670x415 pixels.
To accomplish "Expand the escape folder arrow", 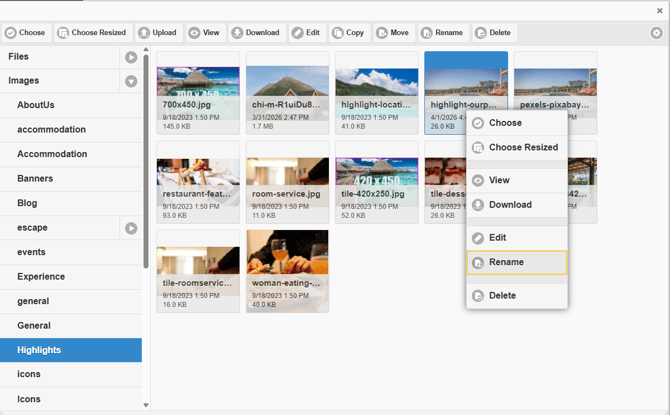I will [x=131, y=228].
